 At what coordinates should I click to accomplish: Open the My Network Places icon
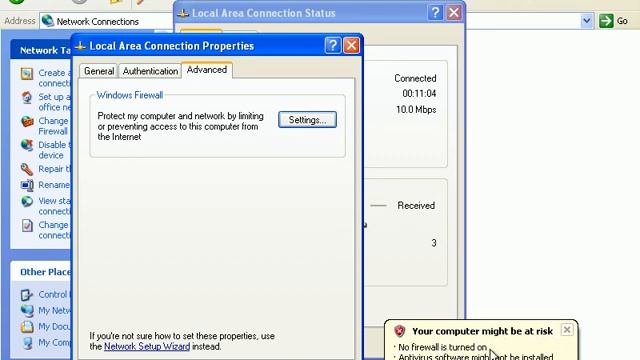click(27, 311)
